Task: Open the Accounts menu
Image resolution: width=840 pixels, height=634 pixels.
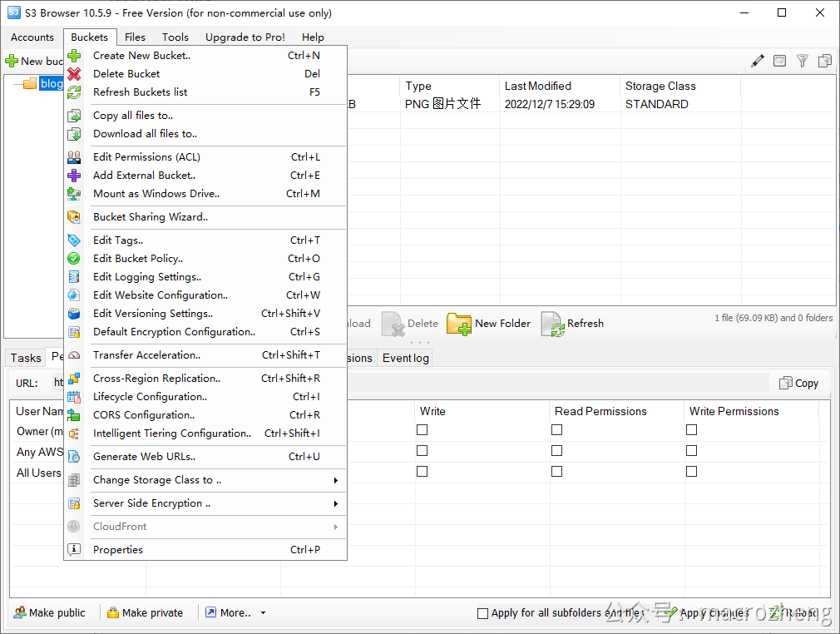Action: [32, 37]
